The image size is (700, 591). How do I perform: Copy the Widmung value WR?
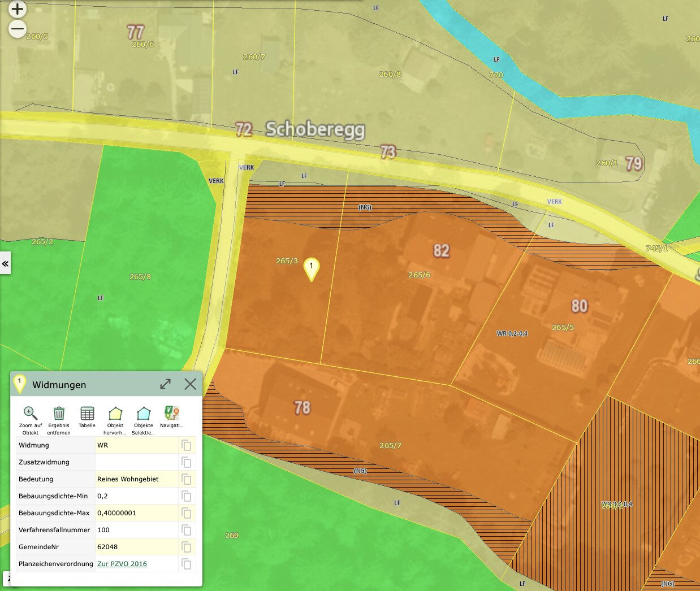coord(186,445)
